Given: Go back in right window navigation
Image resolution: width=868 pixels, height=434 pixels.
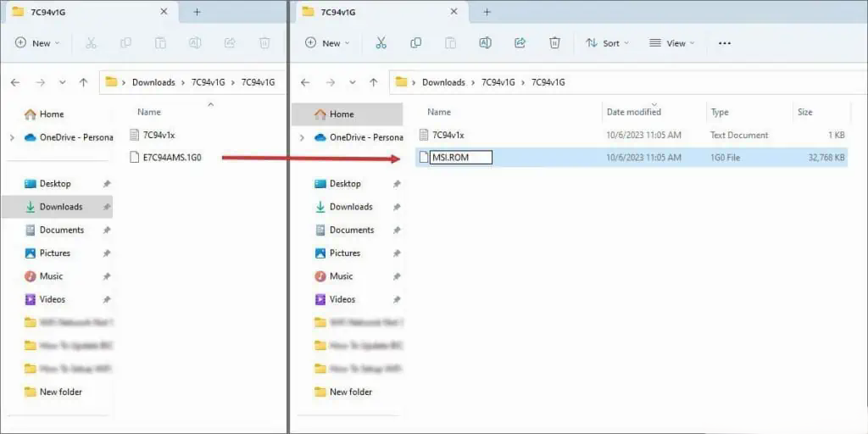Looking at the screenshot, I should [305, 82].
